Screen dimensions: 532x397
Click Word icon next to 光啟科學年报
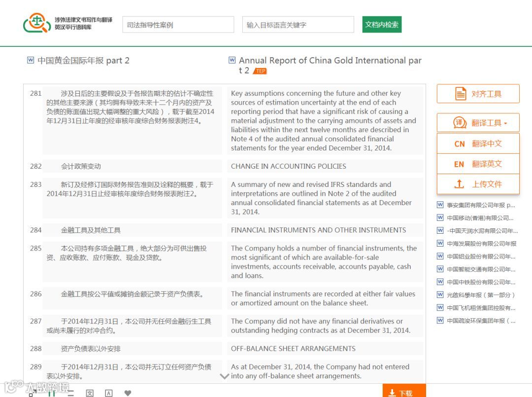440,294
